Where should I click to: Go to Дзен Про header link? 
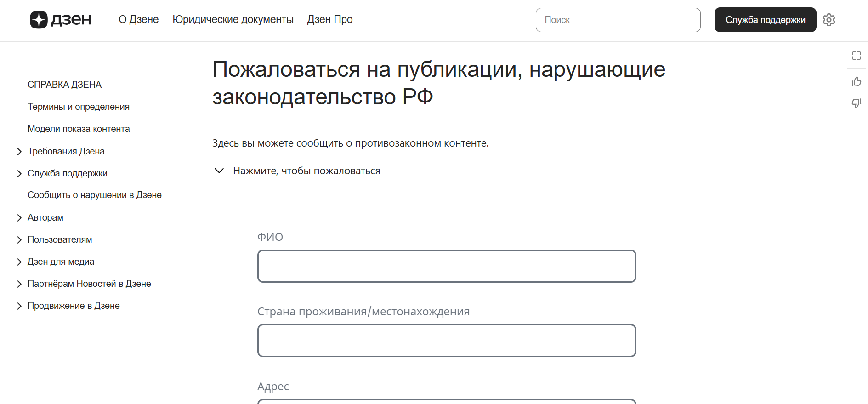(330, 19)
